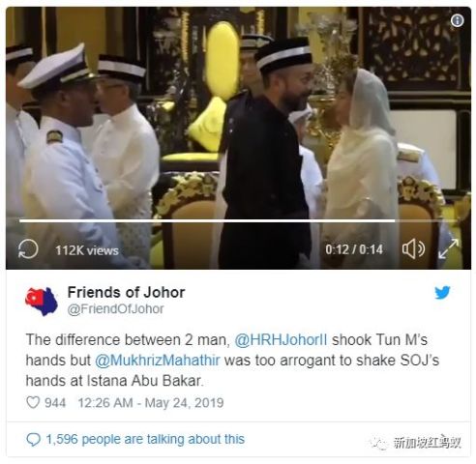476x464 pixels.
Task: Mute the video with the speaker icon
Action: tap(413, 249)
